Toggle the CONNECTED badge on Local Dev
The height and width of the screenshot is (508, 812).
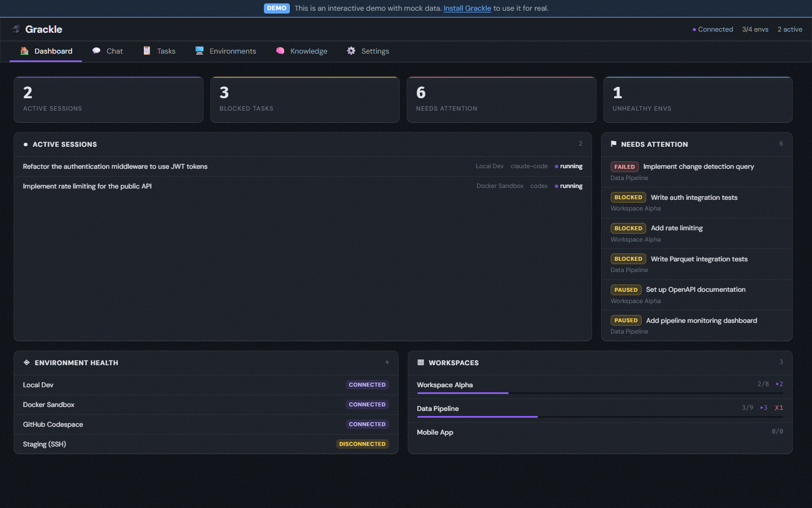367,384
